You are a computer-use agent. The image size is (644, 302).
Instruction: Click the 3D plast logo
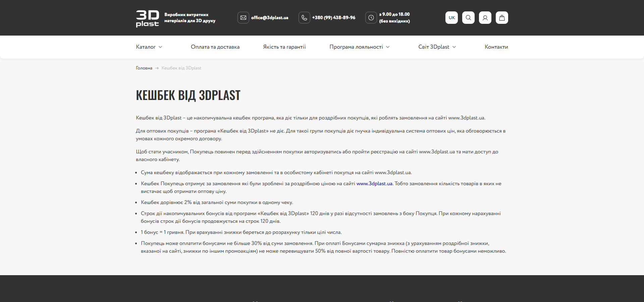(x=147, y=18)
